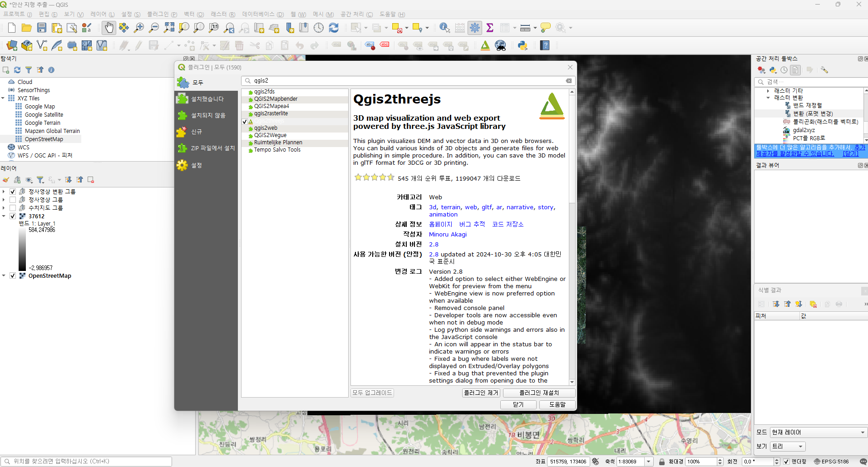Open Data Source Manager icon
868x467 pixels.
pos(12,45)
